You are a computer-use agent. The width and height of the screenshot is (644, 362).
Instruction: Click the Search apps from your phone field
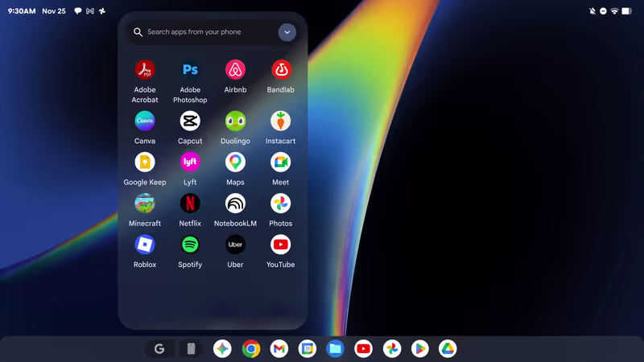pyautogui.click(x=213, y=32)
